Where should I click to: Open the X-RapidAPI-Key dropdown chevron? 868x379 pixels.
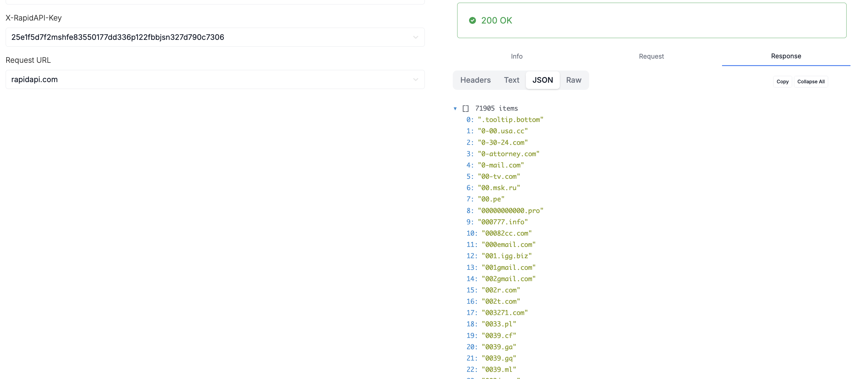tap(415, 37)
